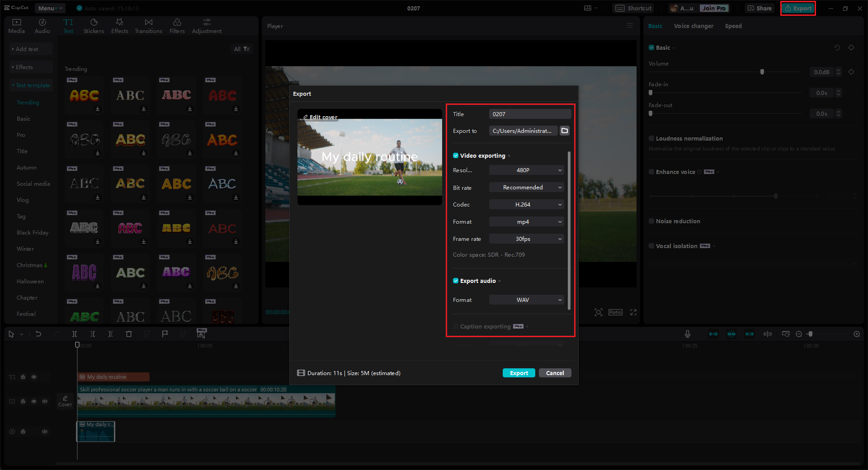Screen dimensions: 868x470
Task: Uncheck the Video exporting checkbox
Action: [456, 155]
